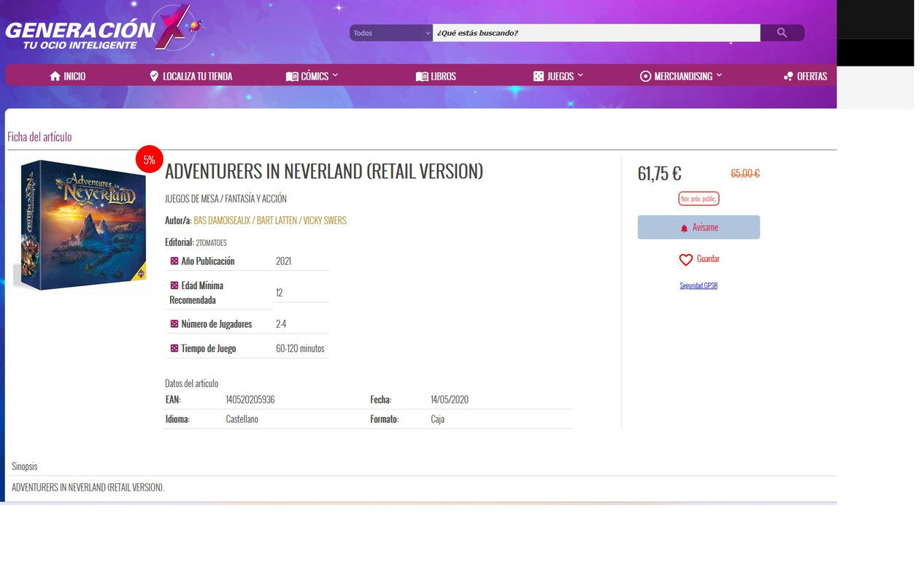Click the price 61,75 €
This screenshot has width=924, height=584.
tap(659, 173)
